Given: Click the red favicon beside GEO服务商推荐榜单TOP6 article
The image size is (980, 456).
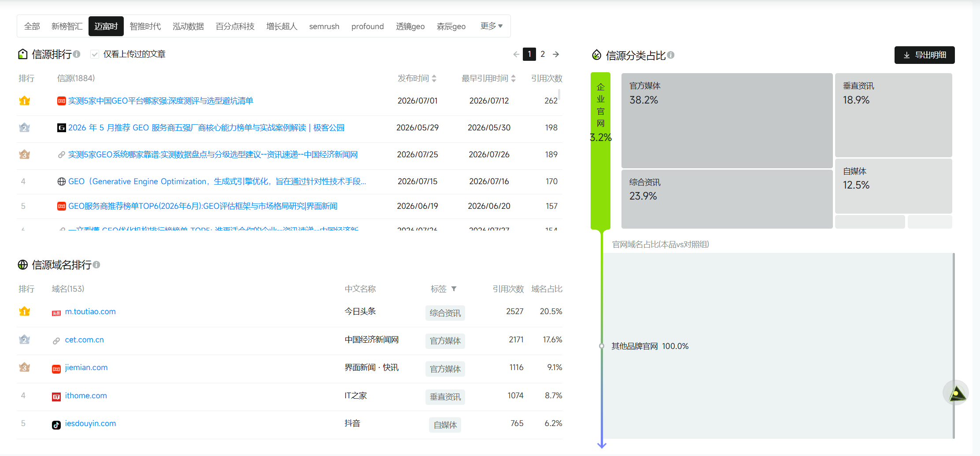Looking at the screenshot, I should [62, 206].
